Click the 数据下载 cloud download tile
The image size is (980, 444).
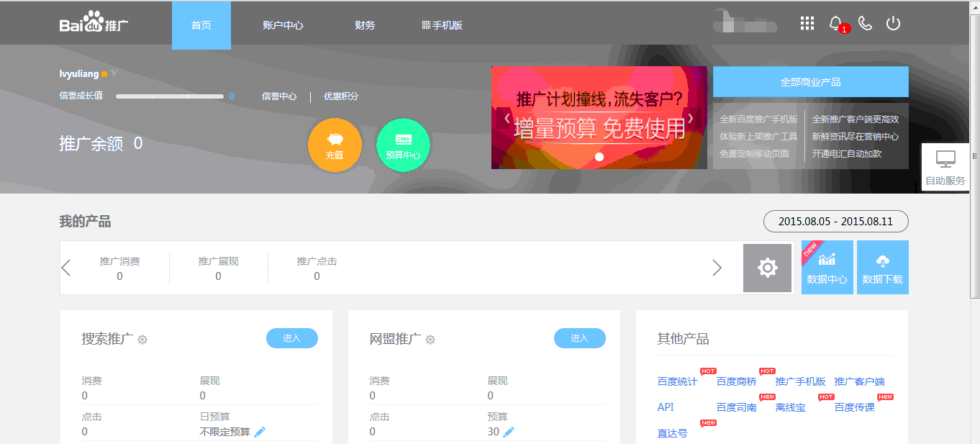882,268
